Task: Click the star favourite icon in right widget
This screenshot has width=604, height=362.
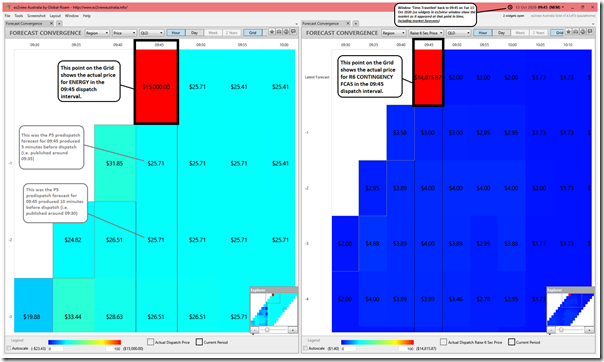Action: tap(569, 32)
